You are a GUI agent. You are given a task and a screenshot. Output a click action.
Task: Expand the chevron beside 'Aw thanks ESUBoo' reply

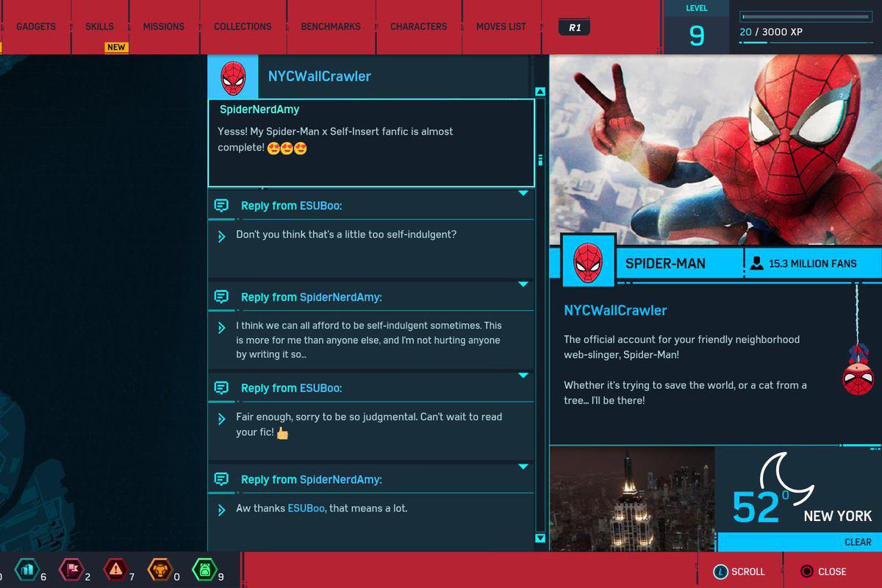[x=221, y=509]
